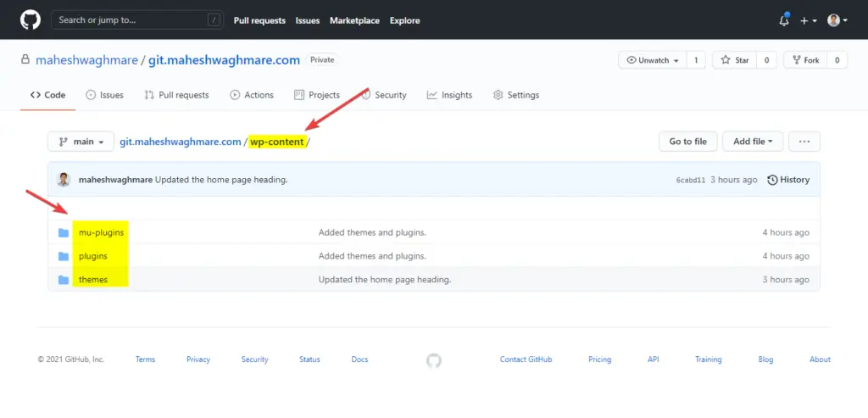Select the Code tab

click(48, 95)
